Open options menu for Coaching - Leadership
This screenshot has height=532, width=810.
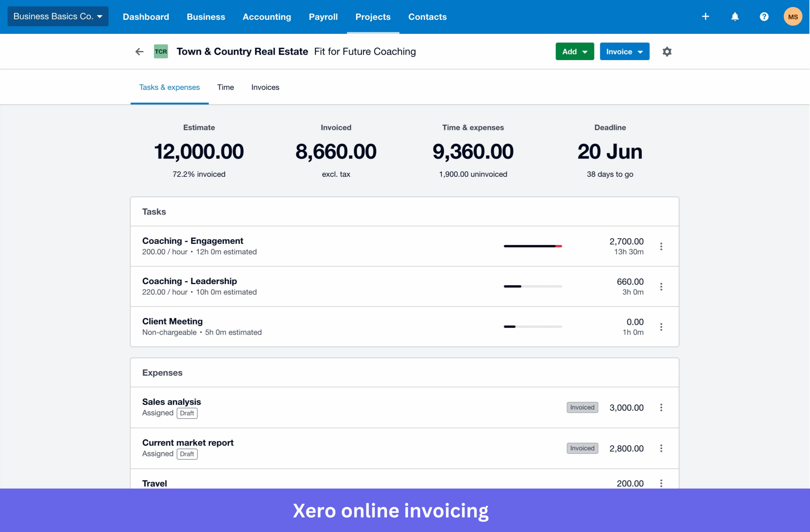click(x=661, y=287)
